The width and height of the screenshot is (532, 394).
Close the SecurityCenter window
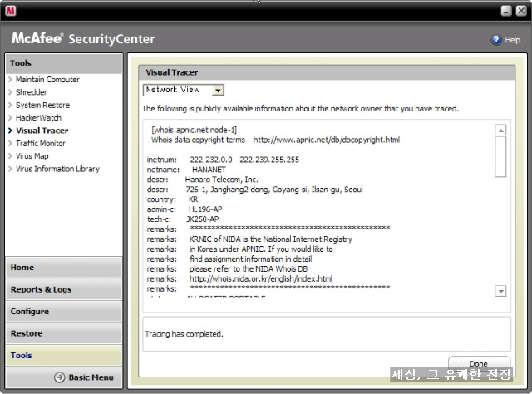(521, 11)
